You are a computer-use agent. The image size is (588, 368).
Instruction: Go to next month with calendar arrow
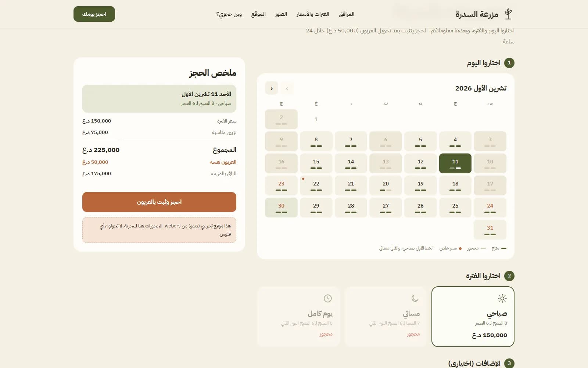click(x=272, y=88)
